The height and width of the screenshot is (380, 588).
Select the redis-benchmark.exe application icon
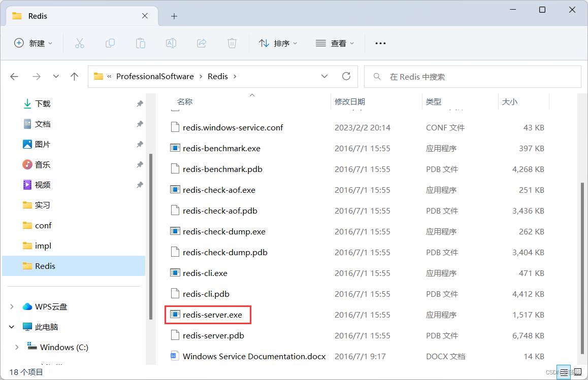[175, 148]
